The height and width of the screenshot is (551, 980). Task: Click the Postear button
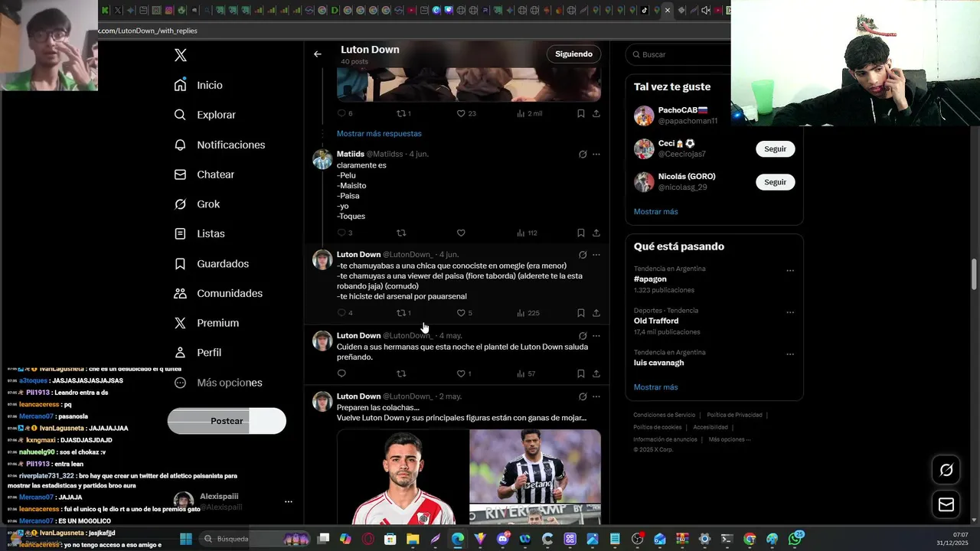[x=227, y=421]
